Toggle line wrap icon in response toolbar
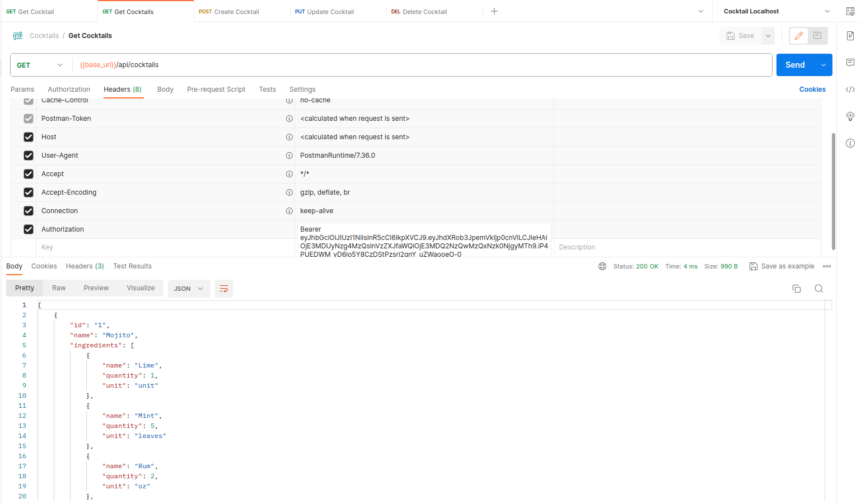 224,289
